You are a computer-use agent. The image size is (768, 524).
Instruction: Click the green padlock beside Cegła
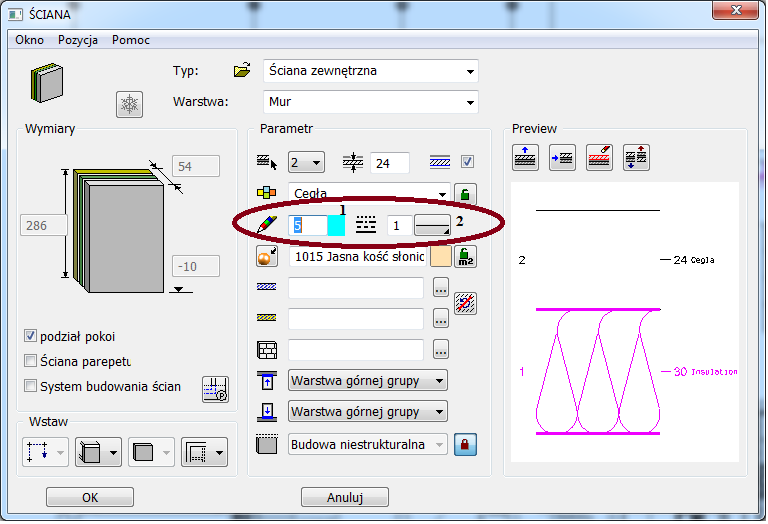click(x=465, y=194)
